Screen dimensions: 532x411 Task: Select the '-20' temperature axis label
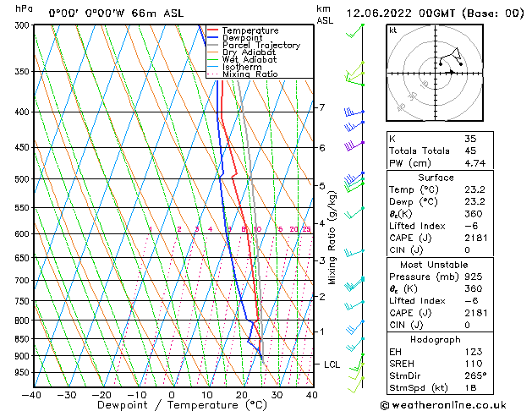101,395
